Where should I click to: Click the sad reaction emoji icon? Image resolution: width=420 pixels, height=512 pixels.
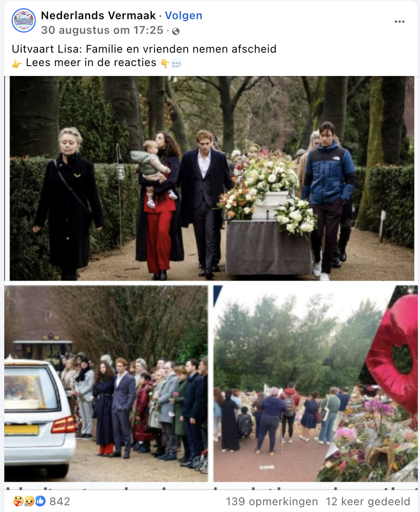[x=29, y=501]
